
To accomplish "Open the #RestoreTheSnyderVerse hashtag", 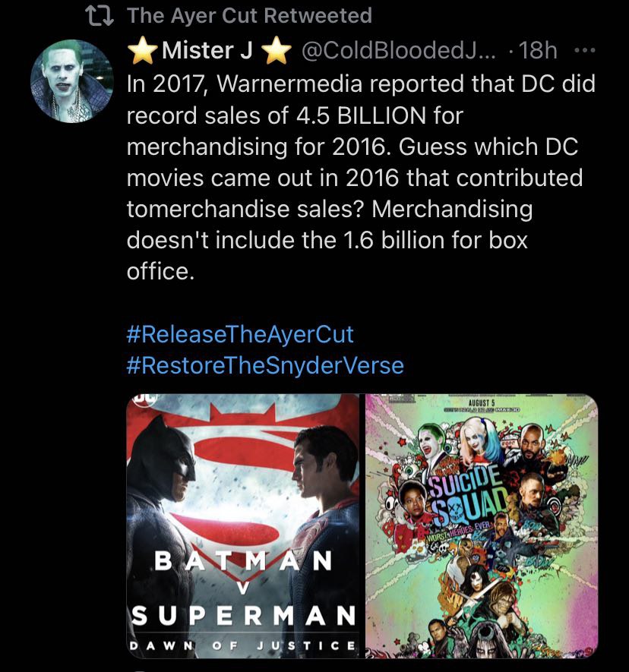I will click(265, 366).
